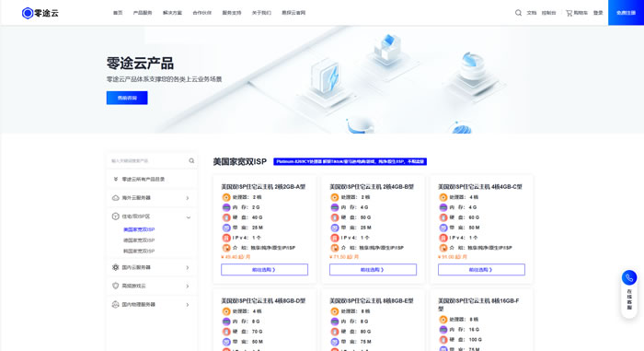Open the 控制台 link
This screenshot has height=351, width=644.
[x=548, y=13]
